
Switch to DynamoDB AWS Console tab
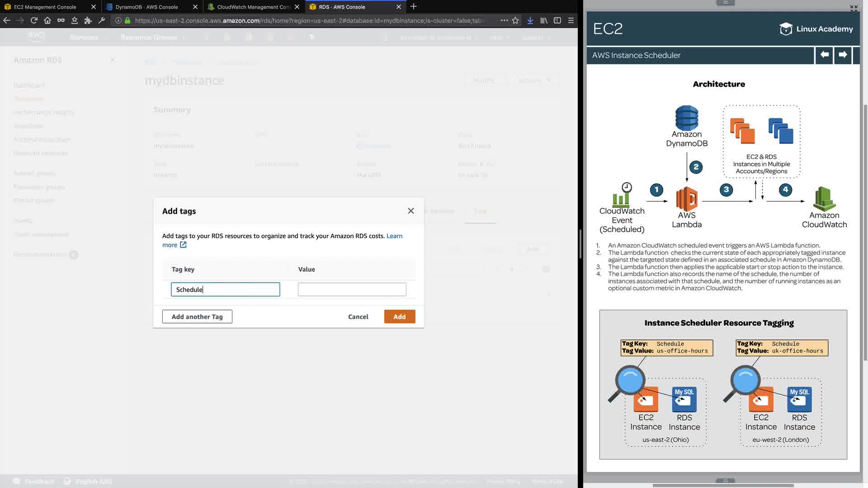point(146,7)
